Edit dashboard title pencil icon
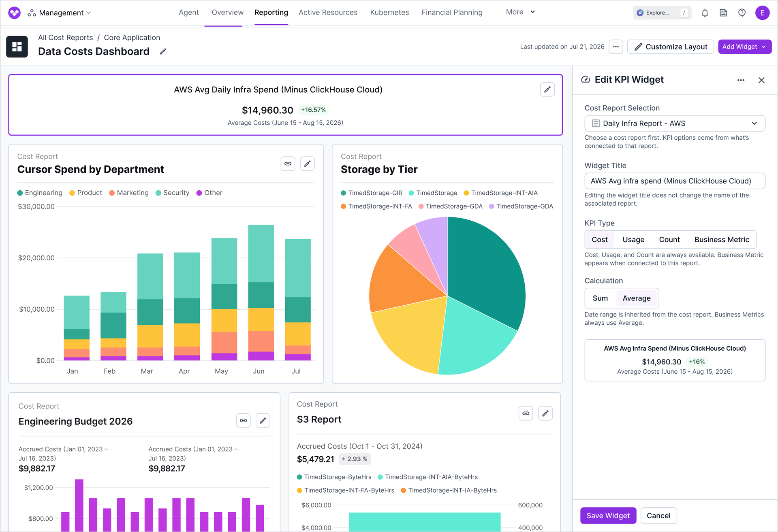 [x=163, y=51]
